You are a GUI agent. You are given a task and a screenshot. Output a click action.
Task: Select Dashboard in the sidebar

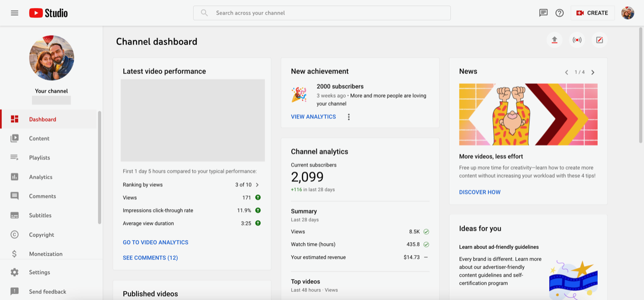(48, 119)
